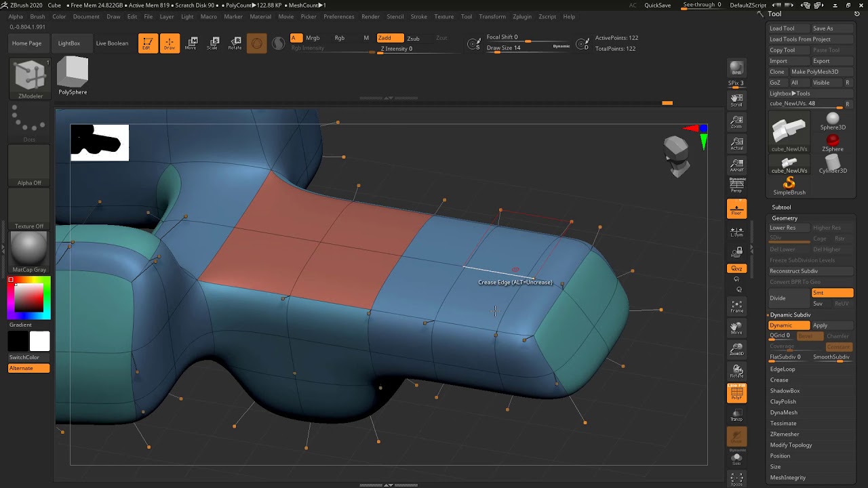Expand the Crease subsection
The width and height of the screenshot is (868, 488).
[x=779, y=380]
